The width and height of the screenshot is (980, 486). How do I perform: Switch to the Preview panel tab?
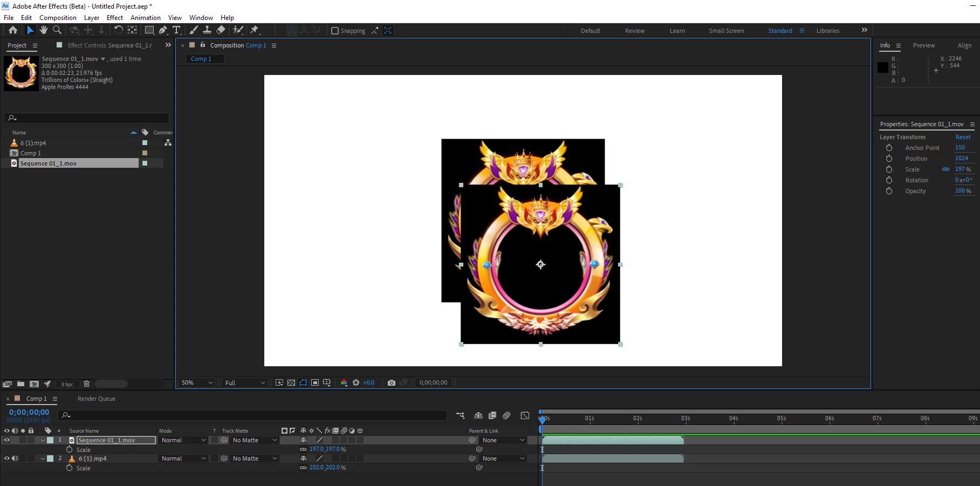[x=924, y=45]
